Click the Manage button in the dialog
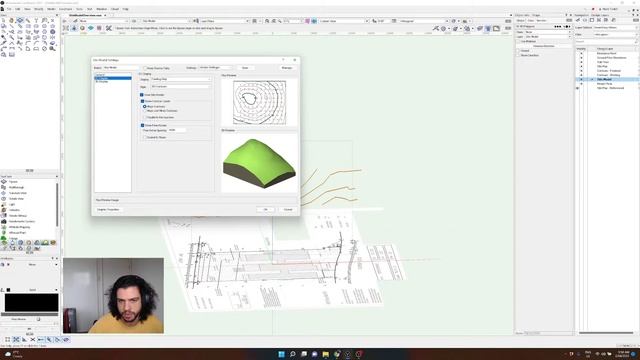 pyautogui.click(x=287, y=68)
